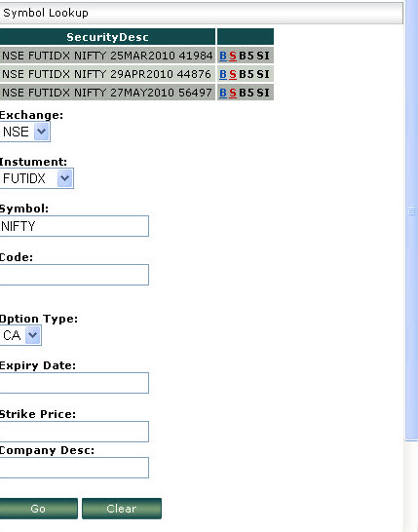Click SI for NIFTY 27MAY2010 row
This screenshot has width=418, height=532.
[263, 93]
